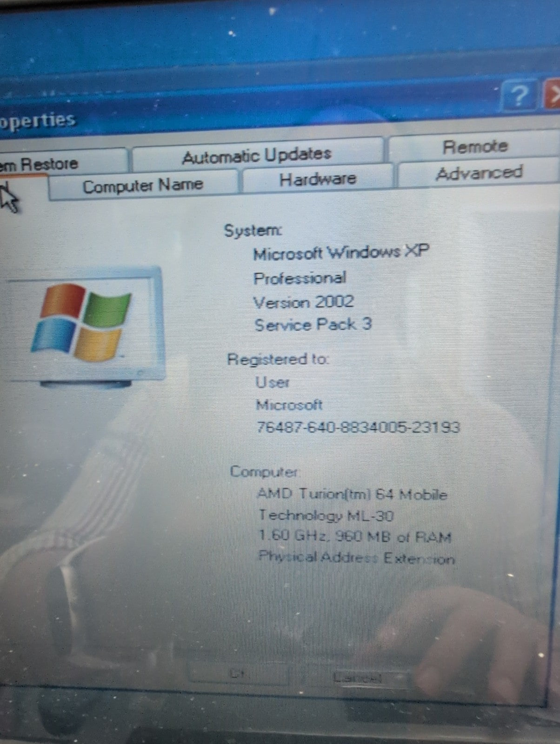The image size is (560, 744).
Task: Switch to the Remote tab
Action: tap(474, 147)
